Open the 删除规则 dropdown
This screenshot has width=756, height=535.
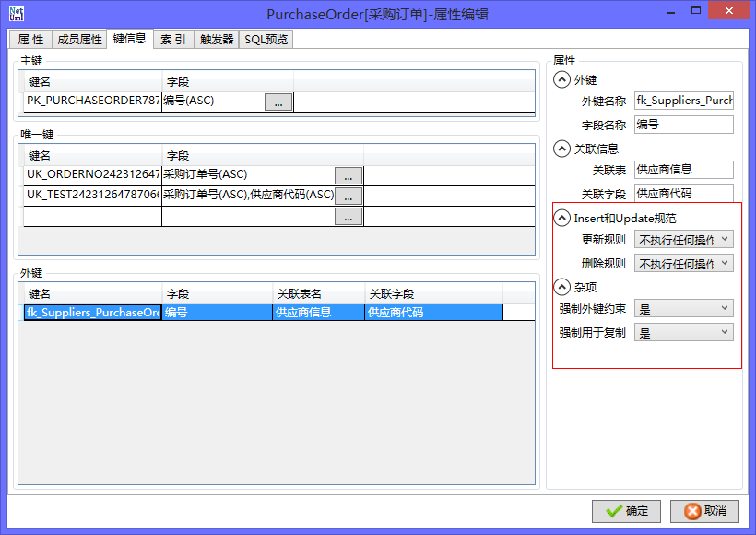(x=683, y=264)
